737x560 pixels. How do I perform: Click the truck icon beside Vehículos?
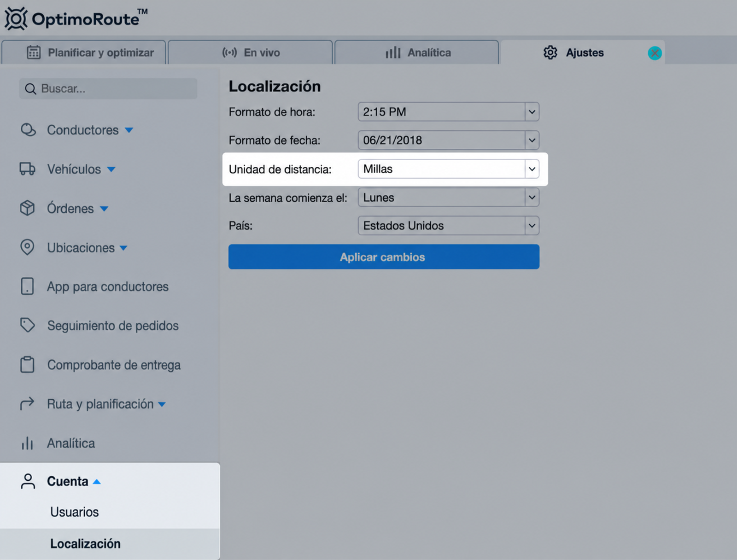coord(27,169)
